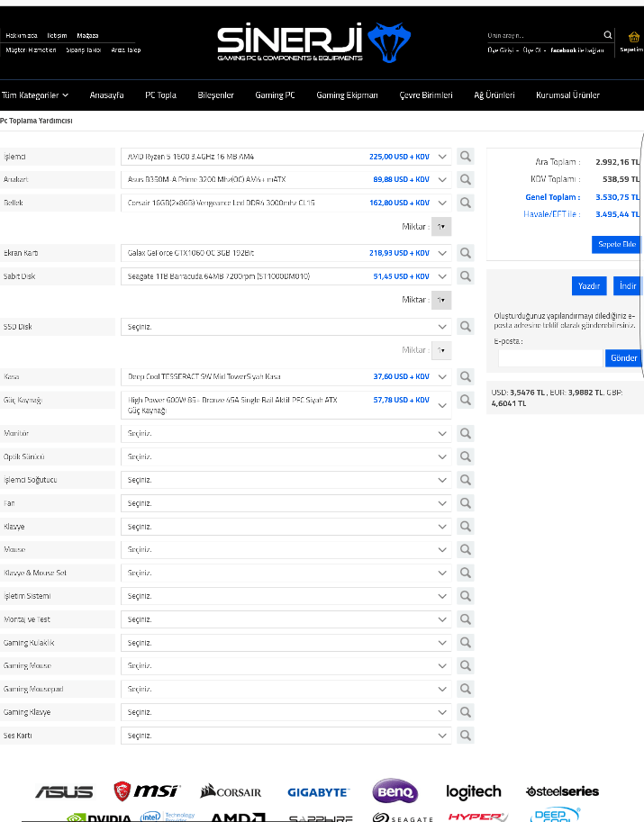Click the Sepete Ekle button

[617, 244]
